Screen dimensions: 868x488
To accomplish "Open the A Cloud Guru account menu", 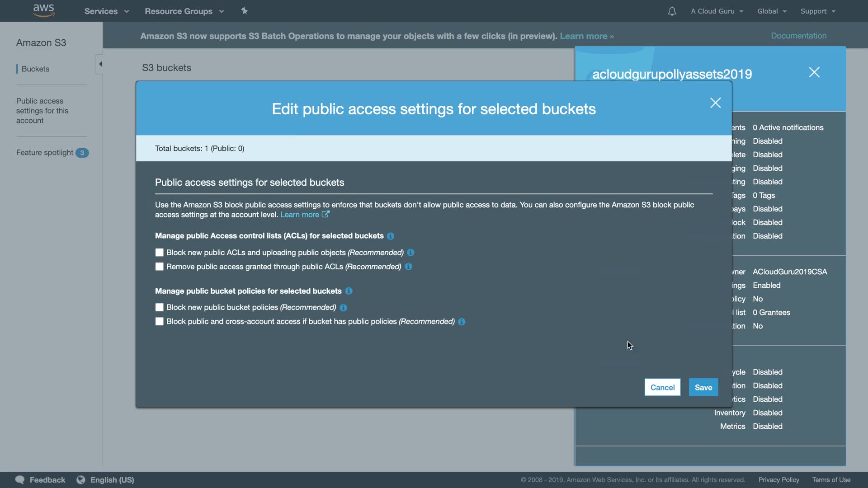I will tap(717, 11).
